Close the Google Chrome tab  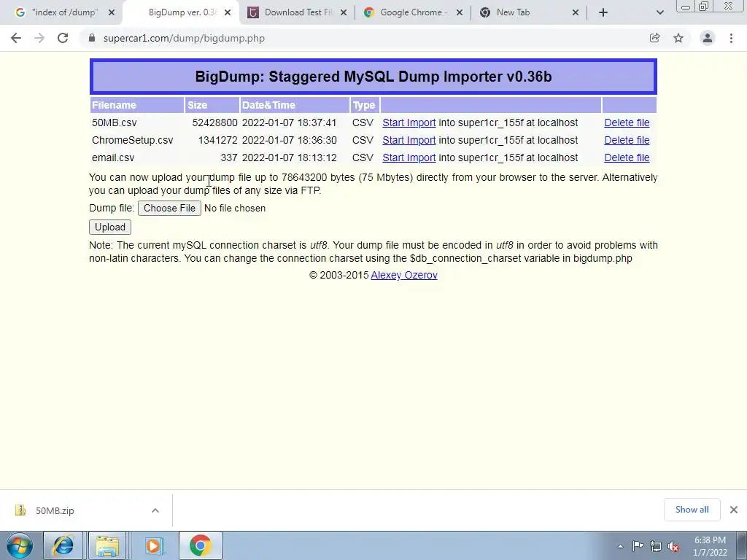(x=460, y=12)
